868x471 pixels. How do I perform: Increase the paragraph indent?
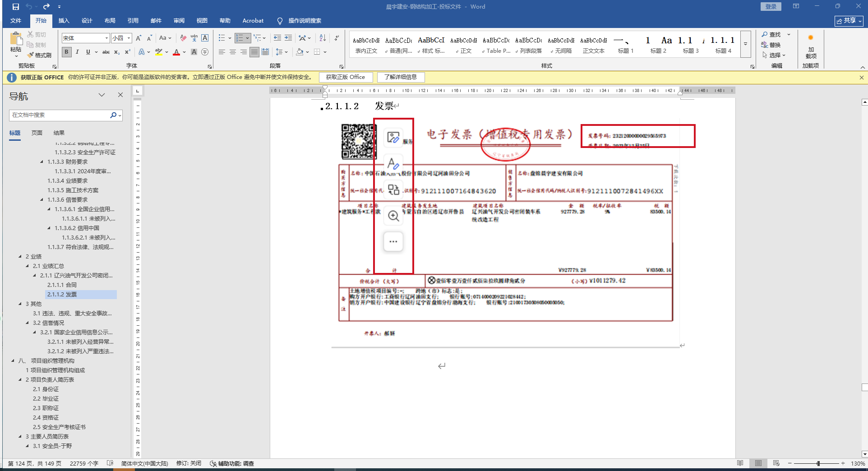pyautogui.click(x=288, y=38)
